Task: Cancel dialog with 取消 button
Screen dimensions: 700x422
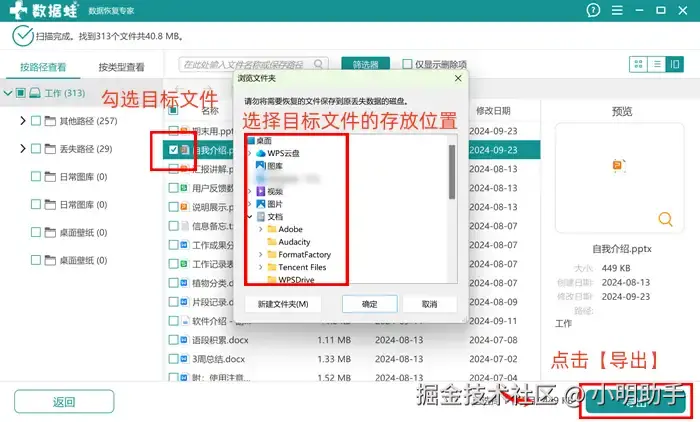Action: (x=429, y=304)
